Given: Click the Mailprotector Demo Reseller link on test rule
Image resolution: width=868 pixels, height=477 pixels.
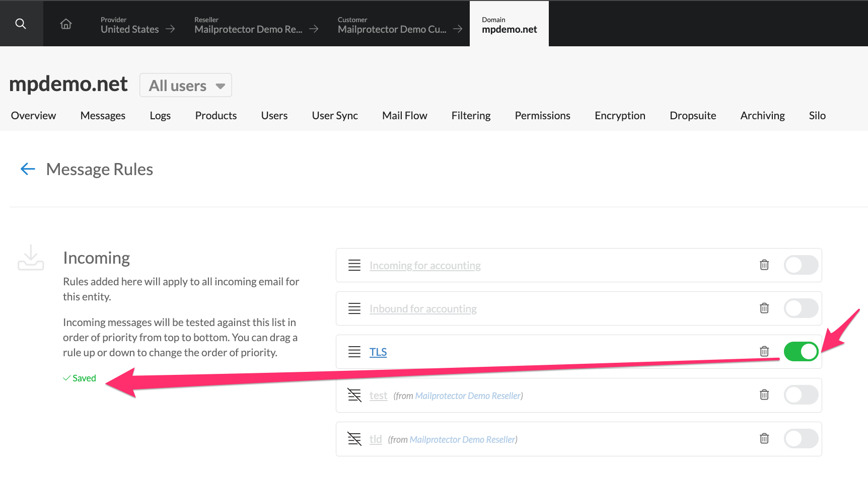Looking at the screenshot, I should point(468,395).
